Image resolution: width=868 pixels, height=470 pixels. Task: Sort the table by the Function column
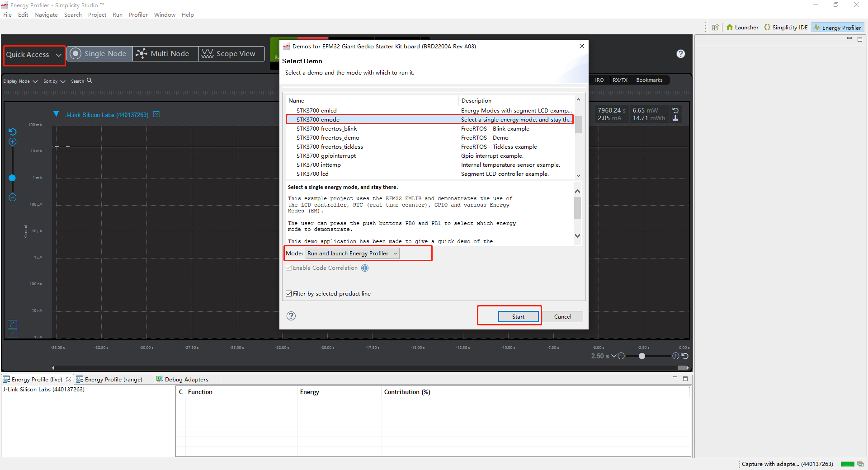(241, 392)
